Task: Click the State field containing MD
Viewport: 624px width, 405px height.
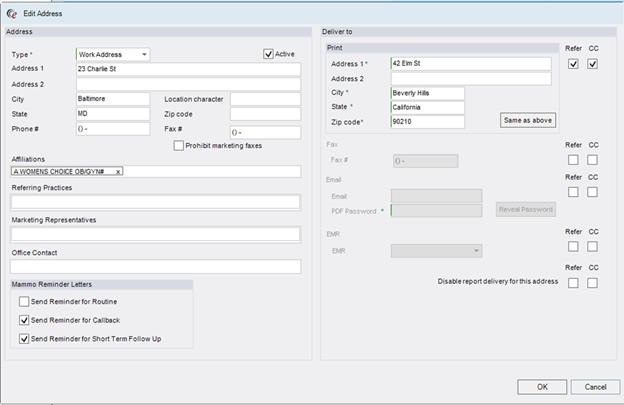Action: (x=113, y=114)
